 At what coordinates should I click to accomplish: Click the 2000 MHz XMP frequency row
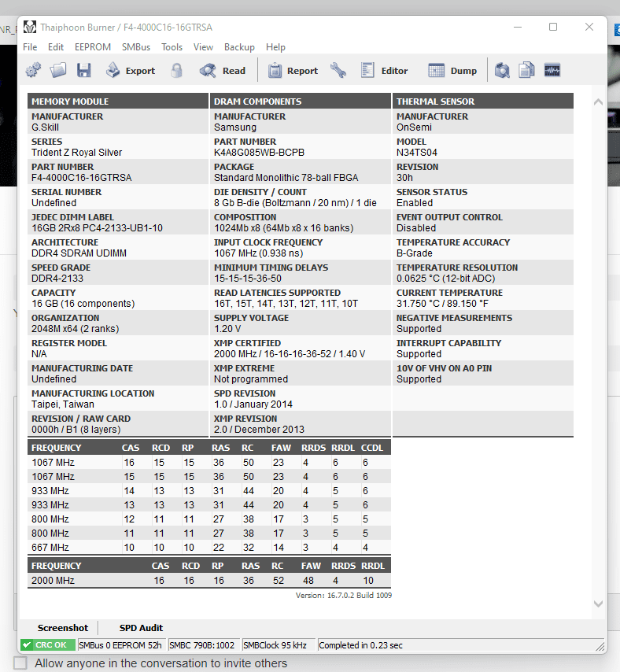209,580
